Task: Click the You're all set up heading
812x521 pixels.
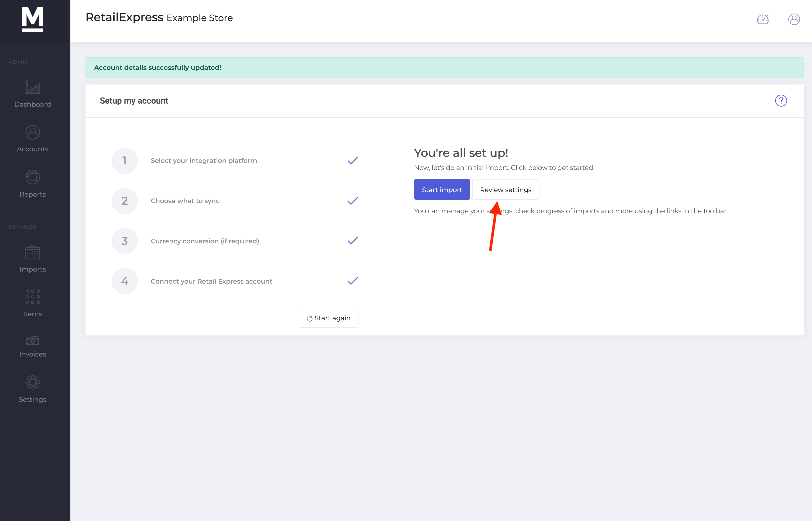Action: click(x=461, y=153)
